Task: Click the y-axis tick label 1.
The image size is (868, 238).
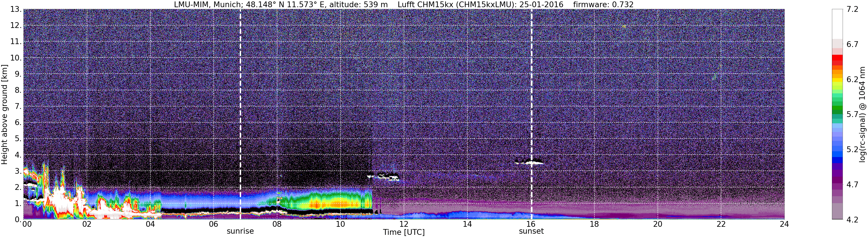Action: tap(18, 203)
